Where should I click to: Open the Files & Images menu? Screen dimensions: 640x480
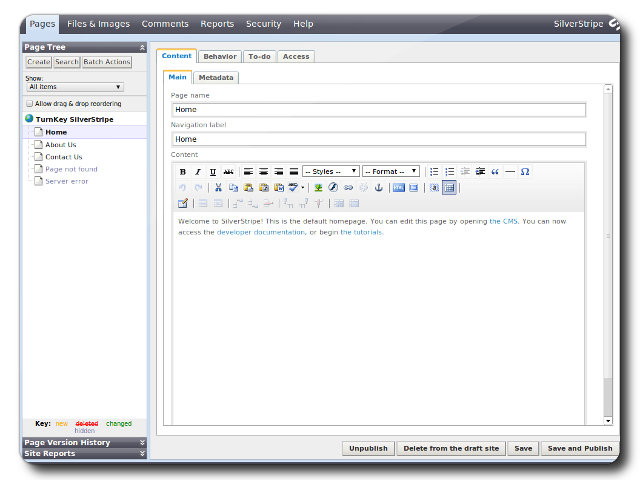pos(98,24)
